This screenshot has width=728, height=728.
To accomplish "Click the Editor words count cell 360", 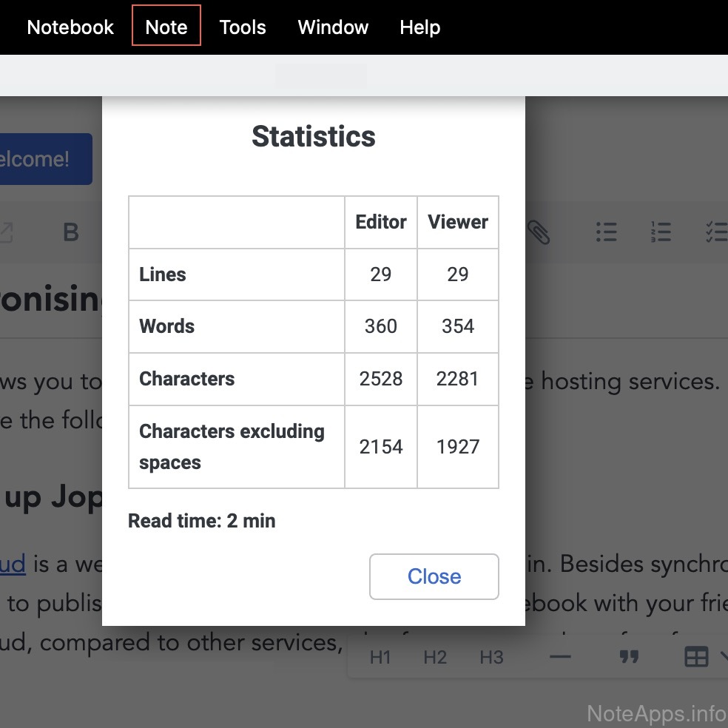I will point(380,326).
